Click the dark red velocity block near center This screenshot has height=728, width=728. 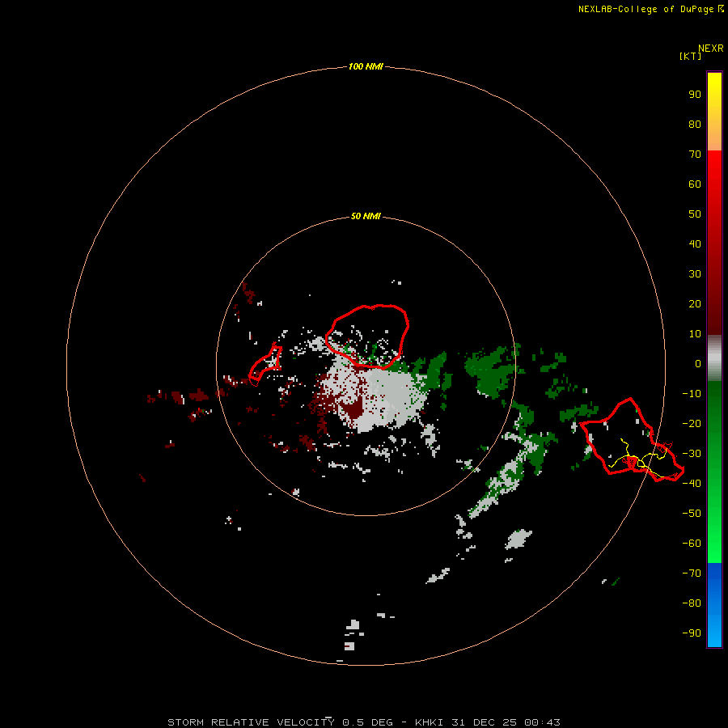353,408
